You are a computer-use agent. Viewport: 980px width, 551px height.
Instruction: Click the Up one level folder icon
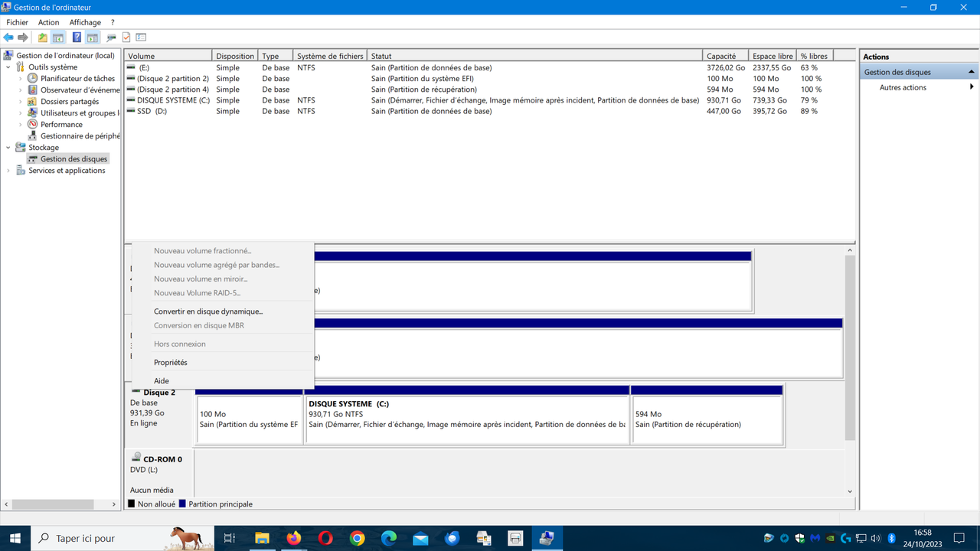pyautogui.click(x=42, y=37)
